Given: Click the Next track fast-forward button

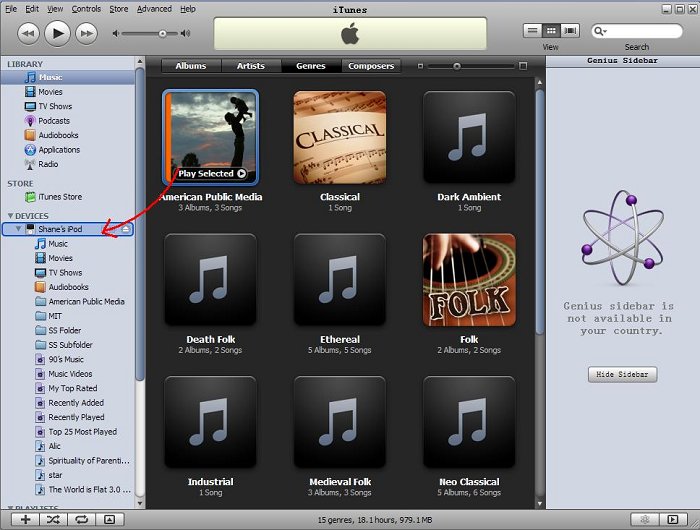Looking at the screenshot, I should coord(87,33).
